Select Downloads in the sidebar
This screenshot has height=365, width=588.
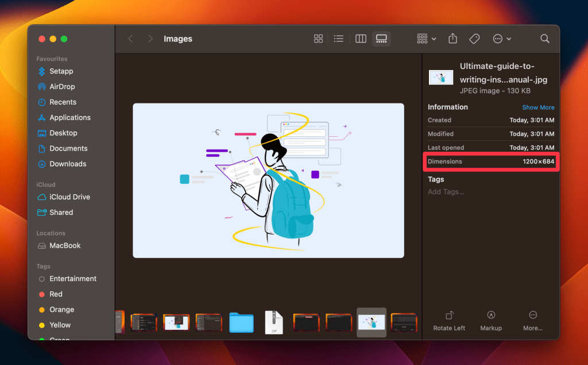pyautogui.click(x=68, y=164)
